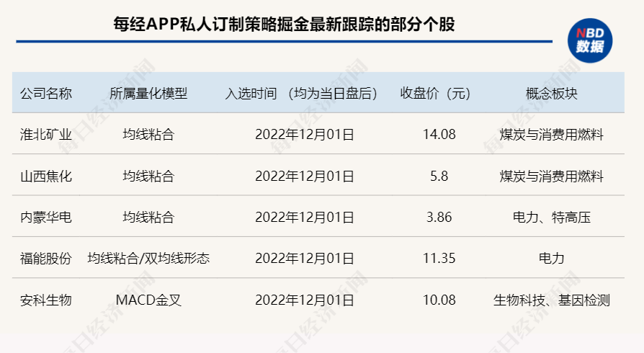Click the 所属量化模型 column header
This screenshot has width=644, height=353.
point(148,93)
